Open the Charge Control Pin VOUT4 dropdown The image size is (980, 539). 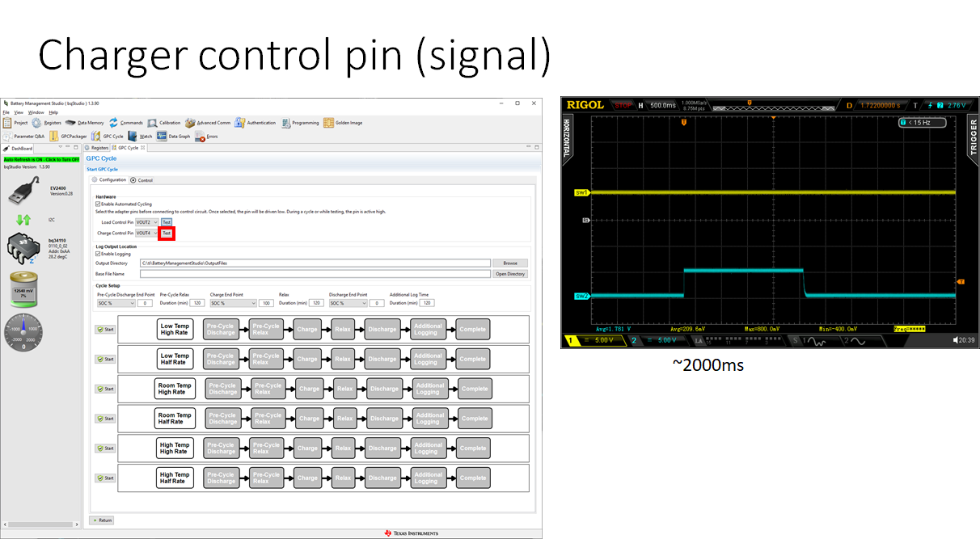tap(147, 233)
